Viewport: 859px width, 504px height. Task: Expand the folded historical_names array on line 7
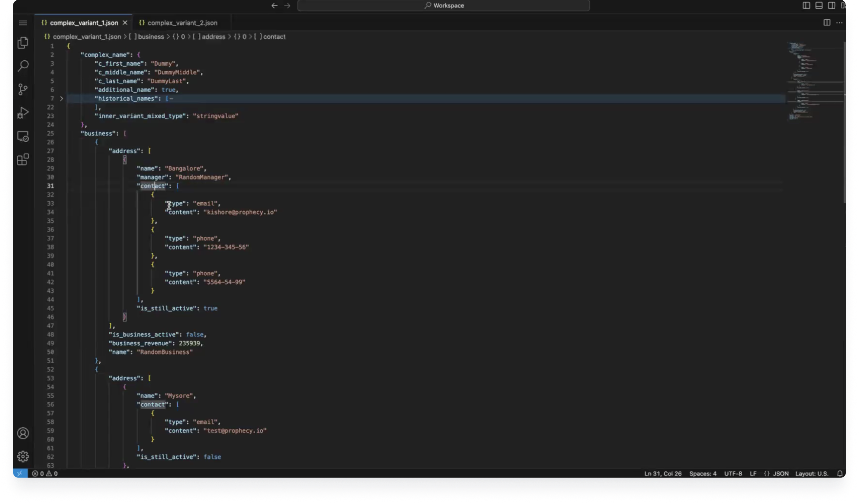click(61, 99)
